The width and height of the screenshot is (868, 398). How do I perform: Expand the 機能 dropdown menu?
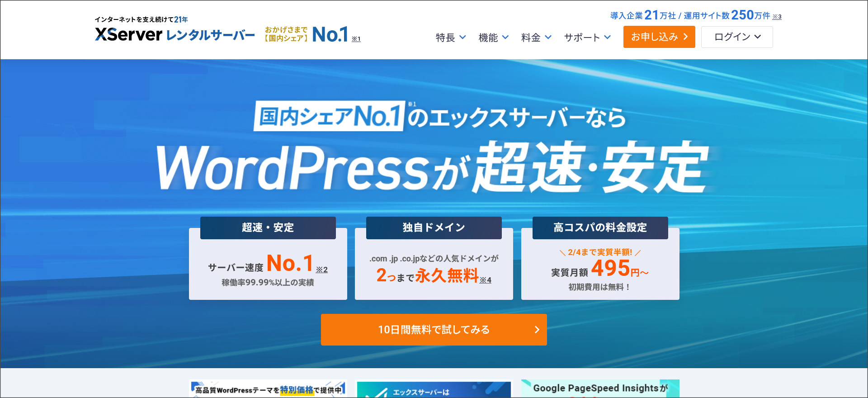point(493,38)
